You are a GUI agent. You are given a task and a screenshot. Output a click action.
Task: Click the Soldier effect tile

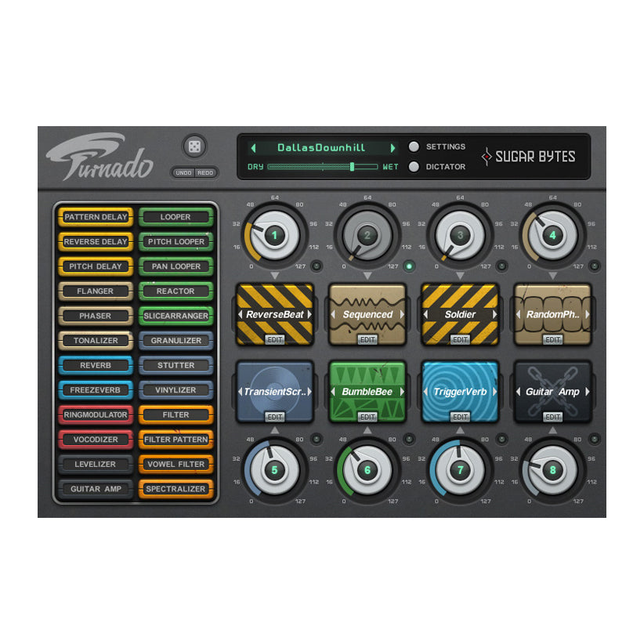pyautogui.click(x=460, y=314)
